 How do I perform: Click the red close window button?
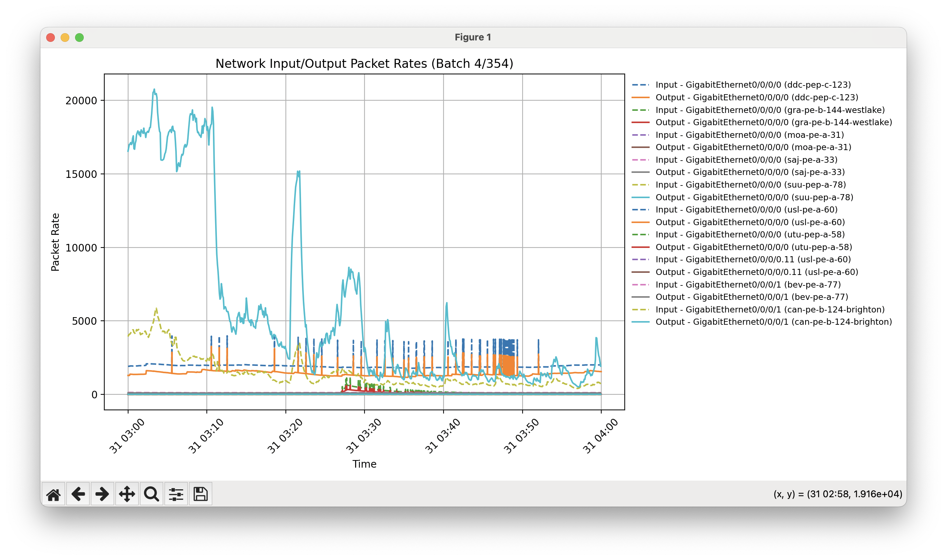[51, 38]
